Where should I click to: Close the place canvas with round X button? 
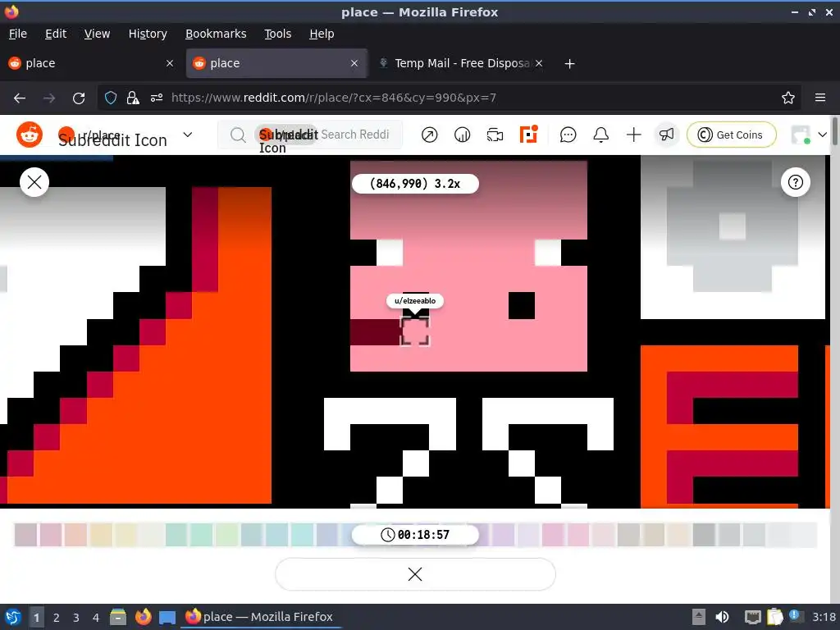34,182
